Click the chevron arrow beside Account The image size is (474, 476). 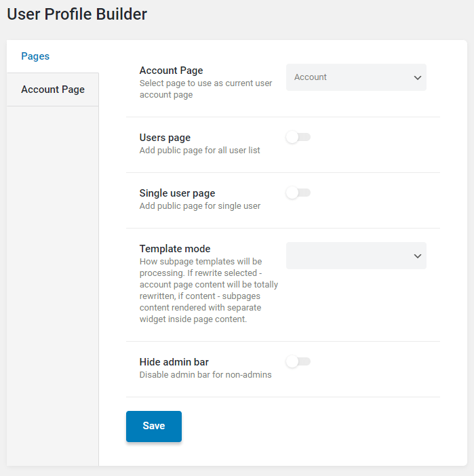point(418,77)
